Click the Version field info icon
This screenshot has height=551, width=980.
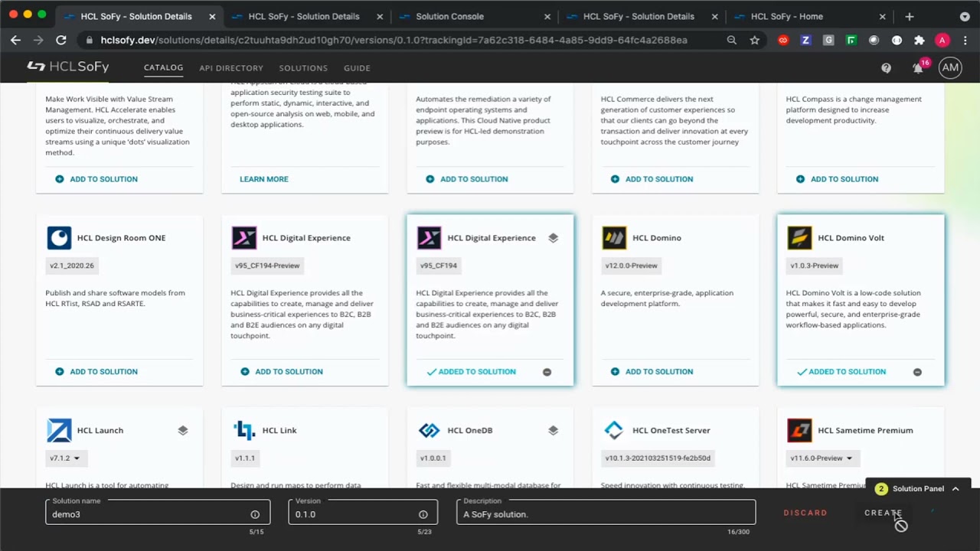(x=423, y=514)
